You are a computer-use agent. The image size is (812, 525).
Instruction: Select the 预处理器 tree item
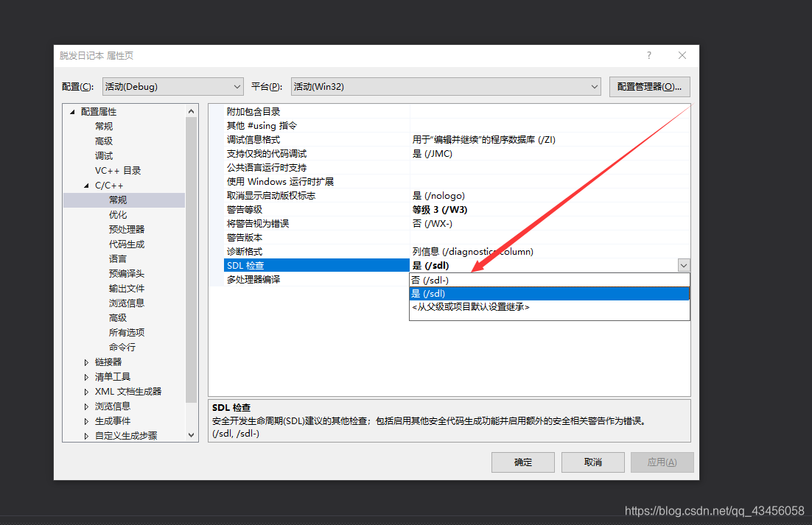[x=126, y=229]
